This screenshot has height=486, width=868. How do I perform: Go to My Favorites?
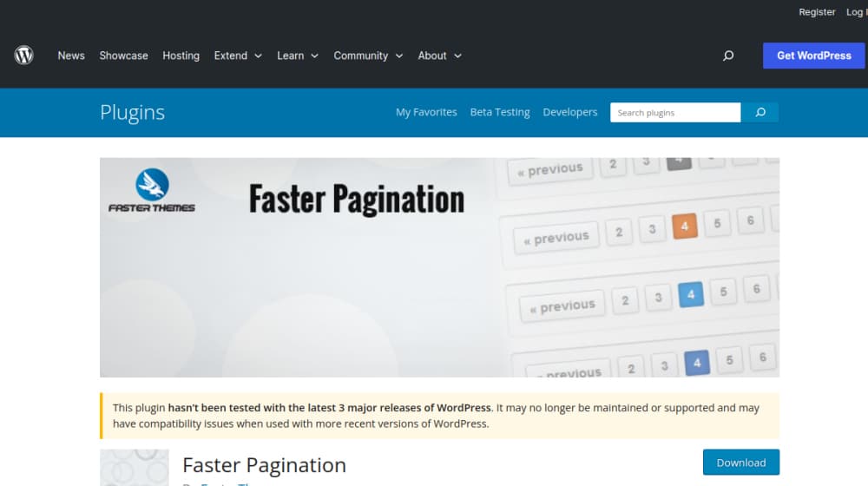(426, 112)
